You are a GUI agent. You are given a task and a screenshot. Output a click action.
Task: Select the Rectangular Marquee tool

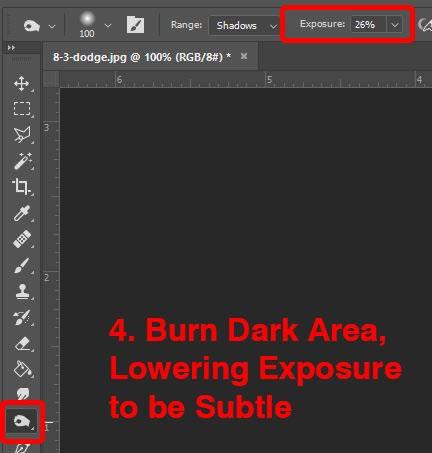point(22,109)
